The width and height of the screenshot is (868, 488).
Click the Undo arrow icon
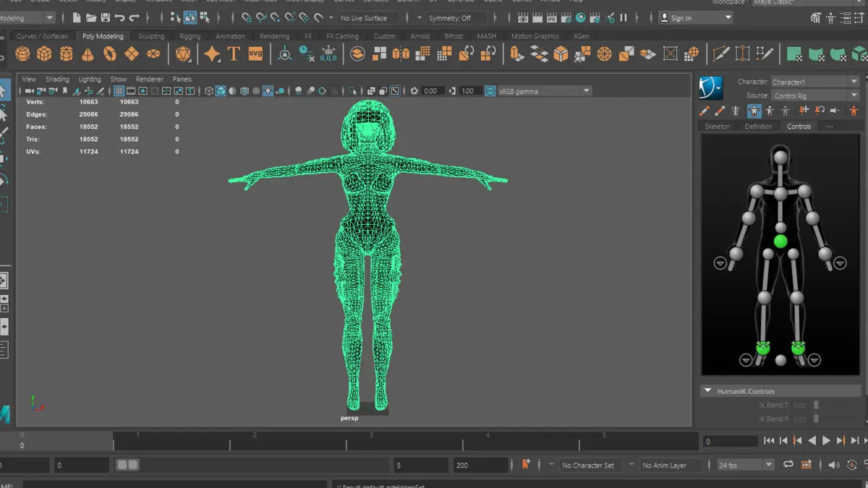120,17
